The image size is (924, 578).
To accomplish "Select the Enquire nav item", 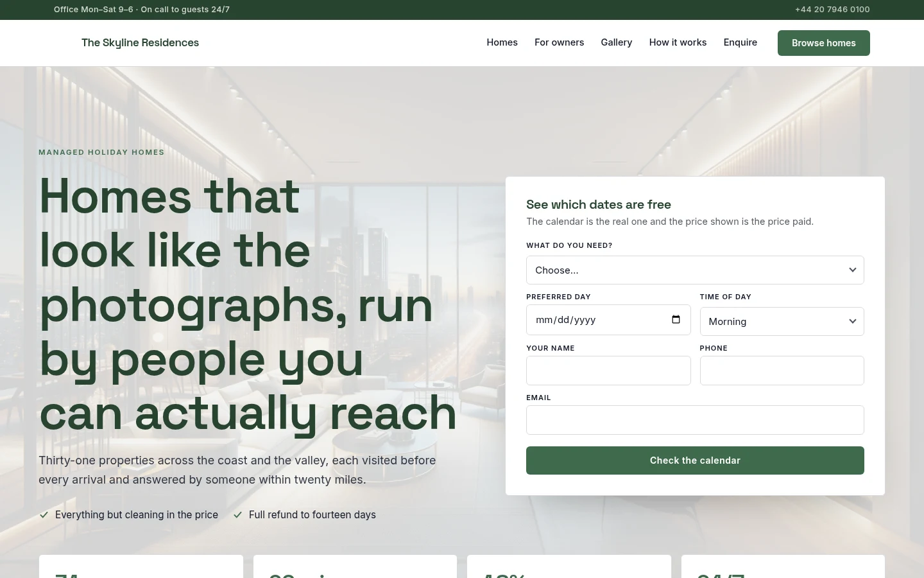I will tap(740, 42).
